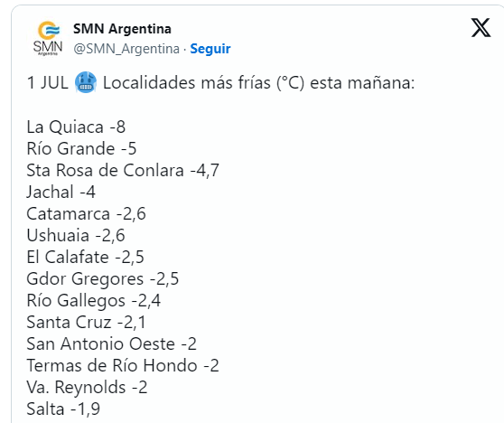Click the @SMN_Argentina handle

(x=126, y=49)
